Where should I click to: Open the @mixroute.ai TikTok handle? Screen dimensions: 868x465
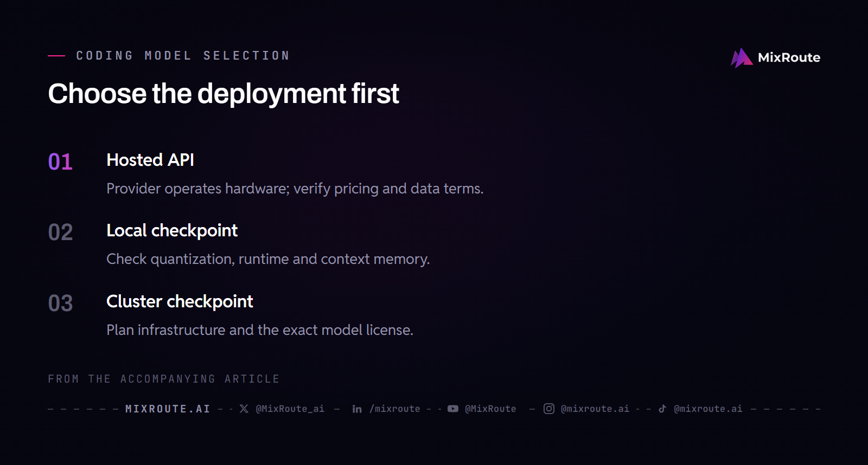click(708, 409)
